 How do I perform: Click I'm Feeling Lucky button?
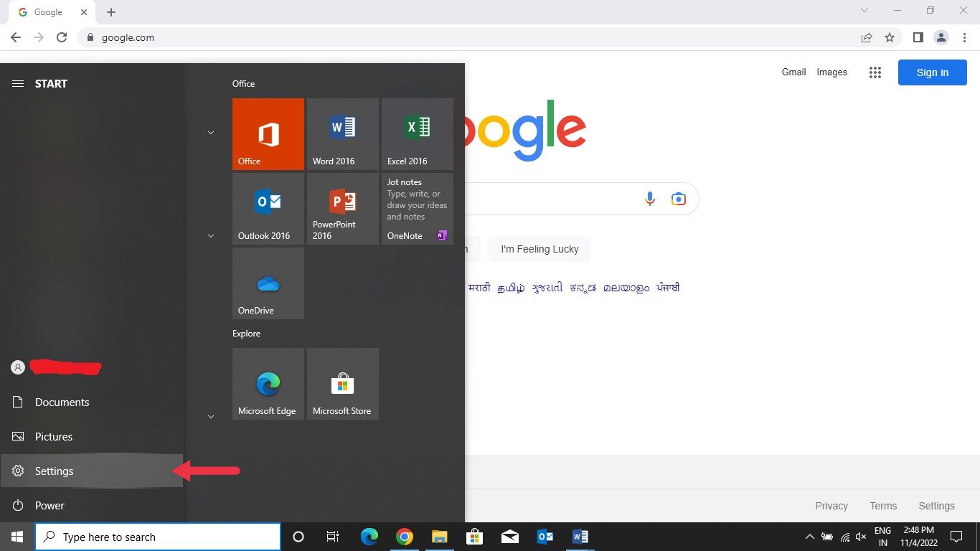tap(540, 249)
